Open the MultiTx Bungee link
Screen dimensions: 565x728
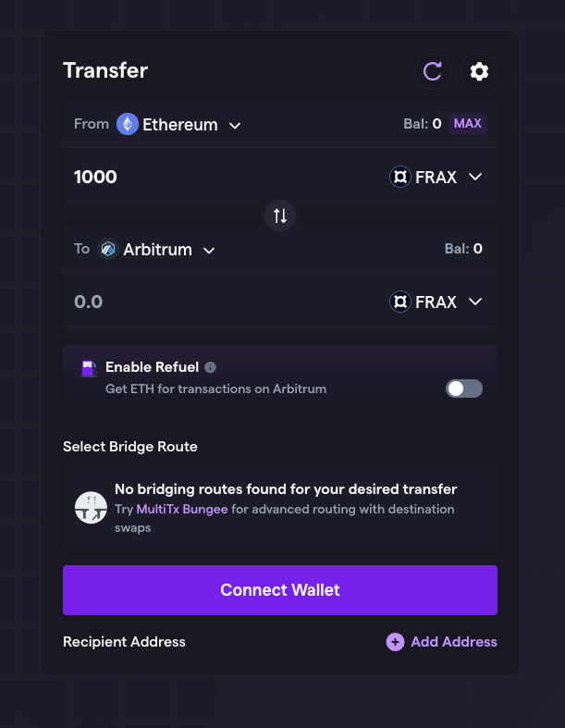click(182, 510)
